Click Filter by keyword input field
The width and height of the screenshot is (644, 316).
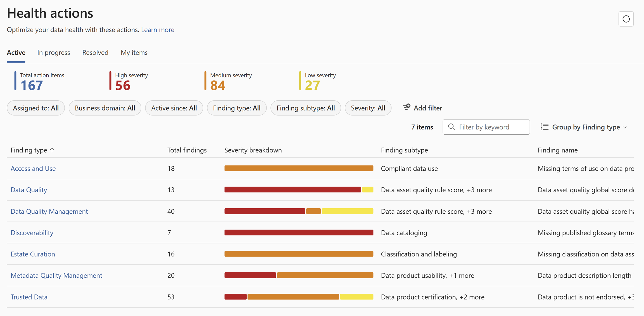point(486,127)
